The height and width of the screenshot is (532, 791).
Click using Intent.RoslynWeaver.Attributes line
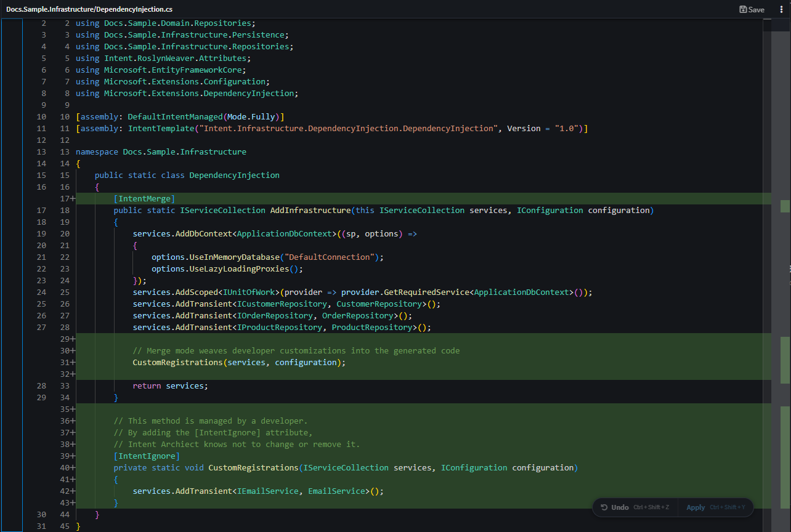(163, 58)
